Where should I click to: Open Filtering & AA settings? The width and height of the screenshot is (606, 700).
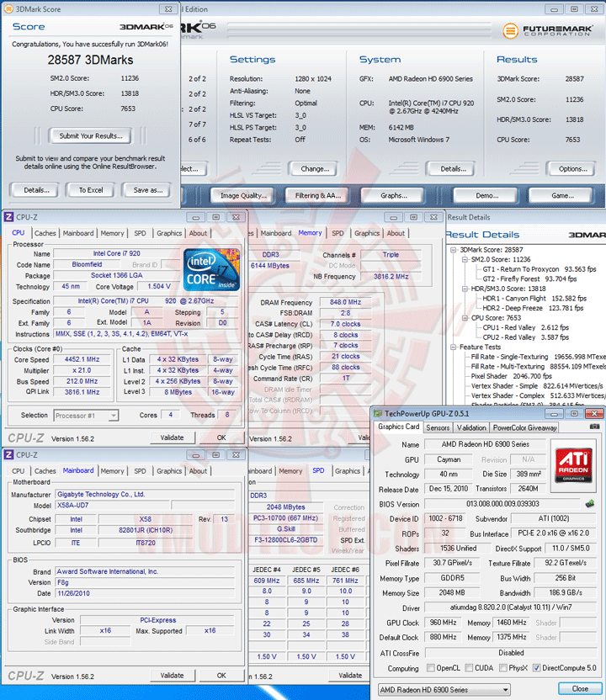pos(318,195)
